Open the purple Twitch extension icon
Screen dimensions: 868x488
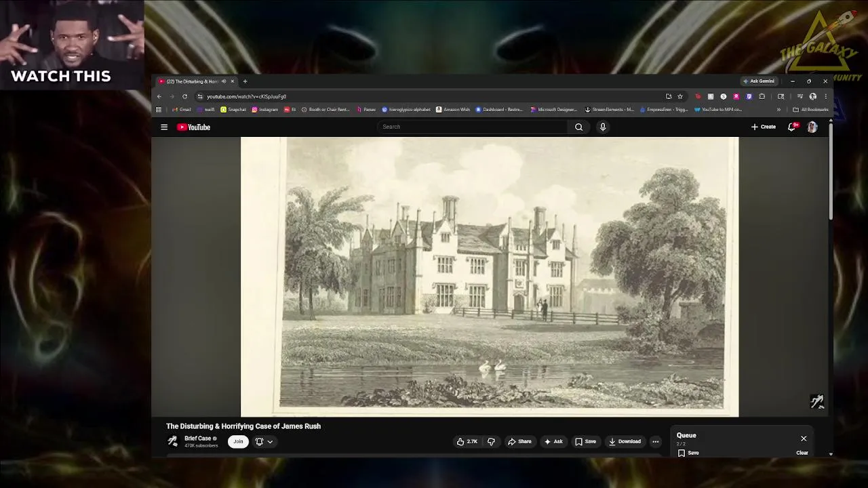click(749, 96)
